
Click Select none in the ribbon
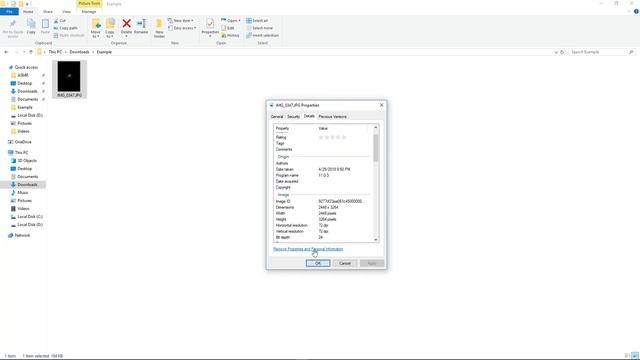[x=259, y=28]
